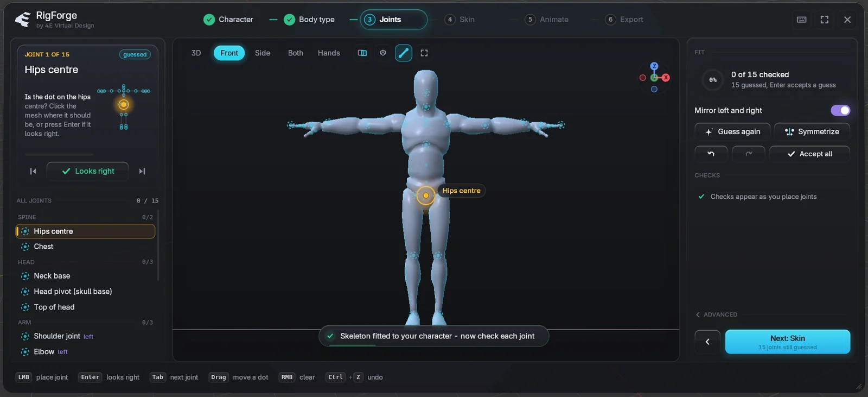Screen dimensions: 868x397
Task: Click the back chevron beside Next: Skin
Action: (707, 342)
